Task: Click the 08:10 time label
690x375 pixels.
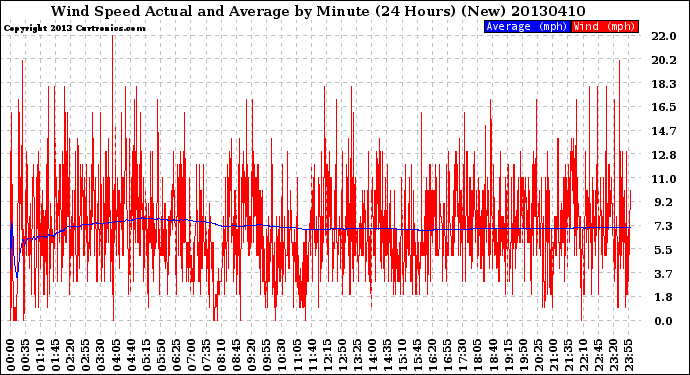Action: point(221,355)
